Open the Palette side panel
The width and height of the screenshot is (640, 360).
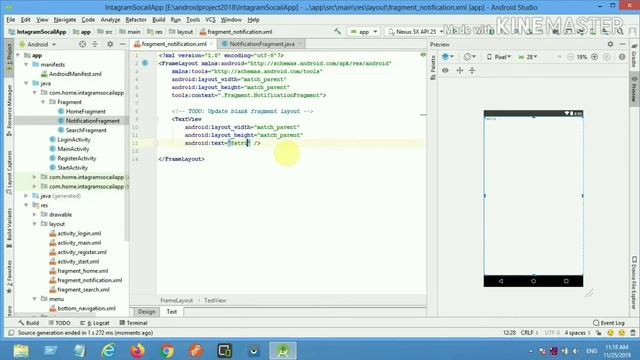(433, 68)
